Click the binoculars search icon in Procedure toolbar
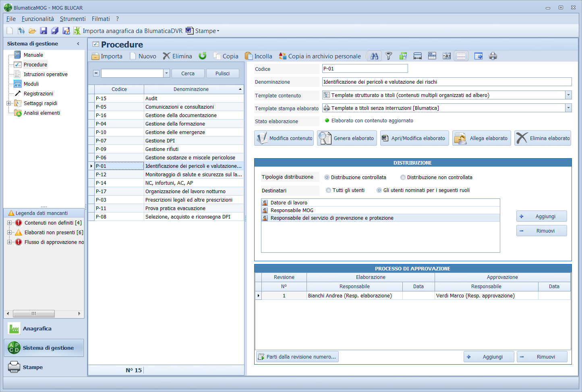This screenshot has height=392, width=582. point(375,56)
